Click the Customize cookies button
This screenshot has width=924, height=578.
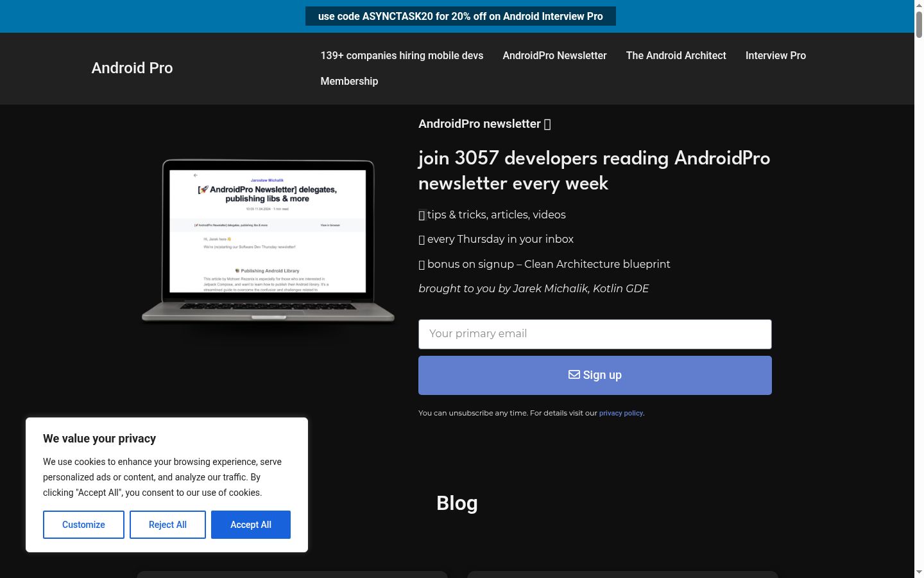(x=83, y=525)
